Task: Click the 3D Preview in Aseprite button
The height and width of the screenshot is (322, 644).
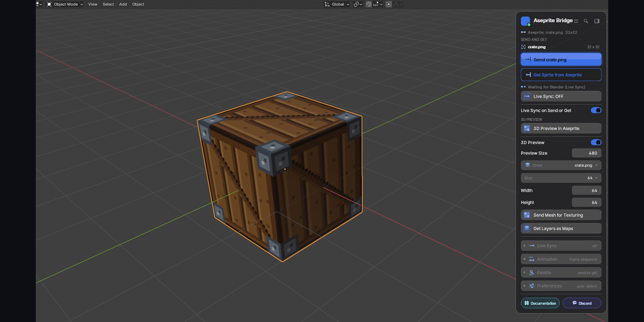Action: pyautogui.click(x=561, y=128)
